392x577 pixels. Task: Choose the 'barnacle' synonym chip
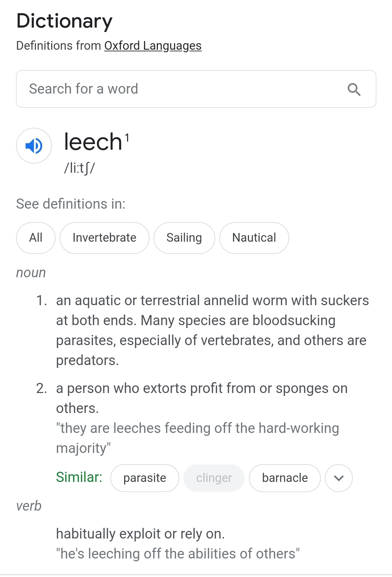285,478
